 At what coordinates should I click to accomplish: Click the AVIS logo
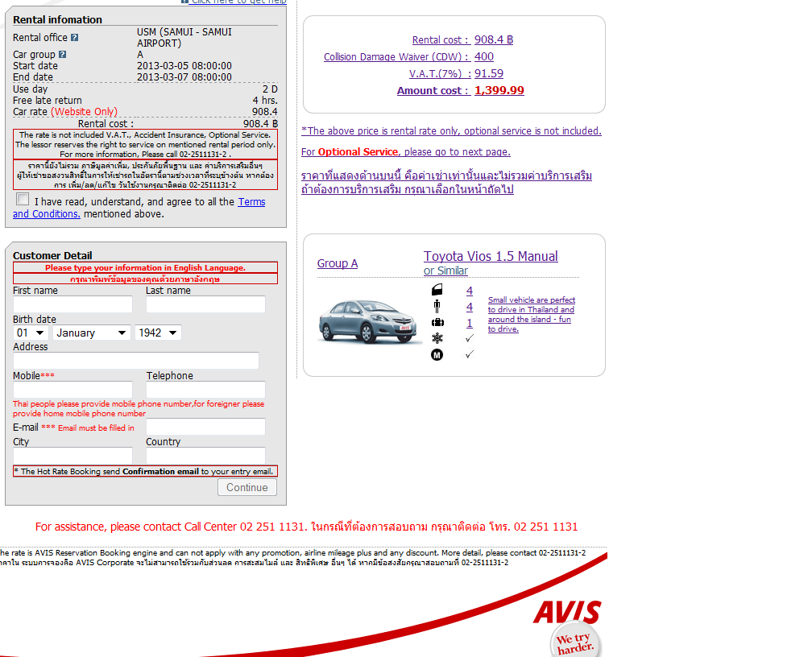[x=566, y=613]
